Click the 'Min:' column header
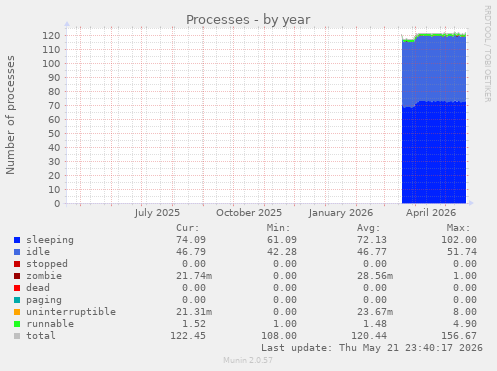 point(278,228)
